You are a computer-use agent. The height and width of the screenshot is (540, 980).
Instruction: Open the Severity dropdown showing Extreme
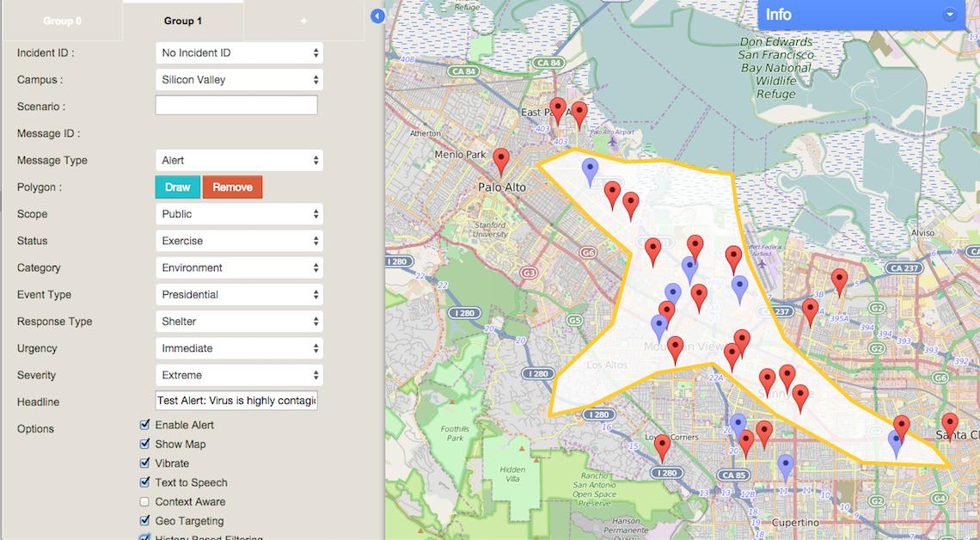[x=239, y=376]
